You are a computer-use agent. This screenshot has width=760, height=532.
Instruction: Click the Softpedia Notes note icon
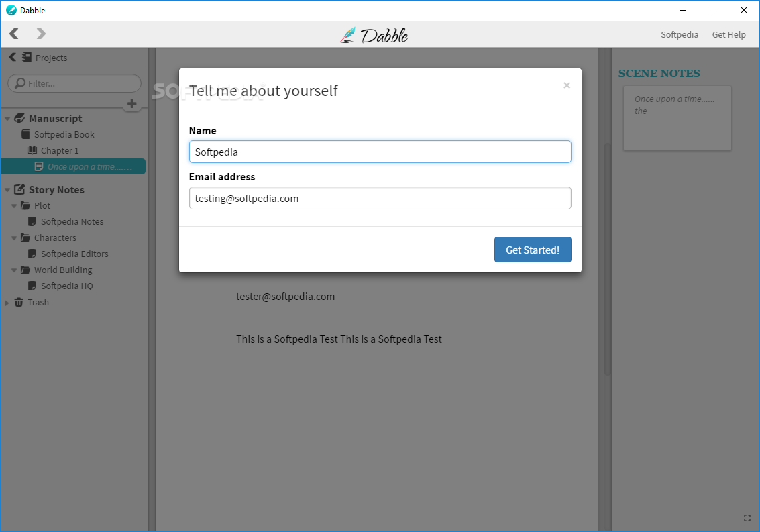click(x=32, y=221)
